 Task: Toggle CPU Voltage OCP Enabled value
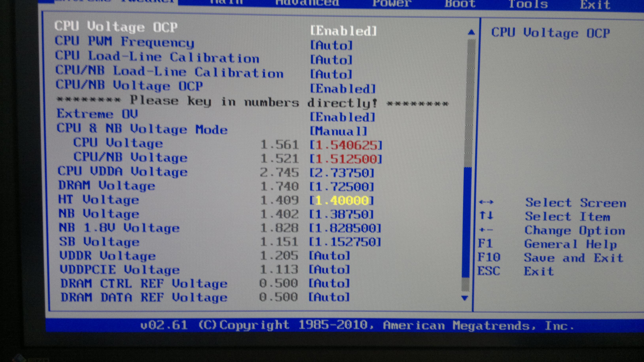click(343, 31)
